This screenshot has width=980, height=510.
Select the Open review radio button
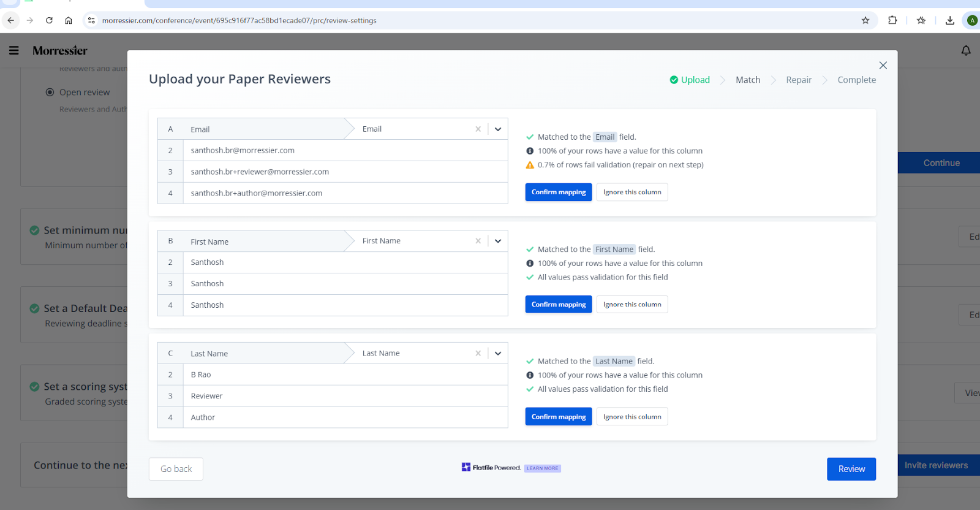click(x=50, y=93)
